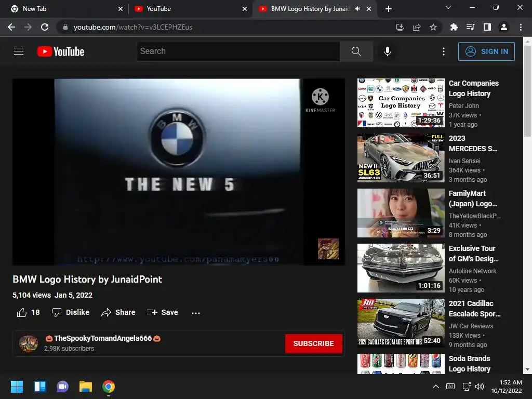The height and width of the screenshot is (399, 532).
Task: Open JW Car Reviews channel name
Action: 471,326
